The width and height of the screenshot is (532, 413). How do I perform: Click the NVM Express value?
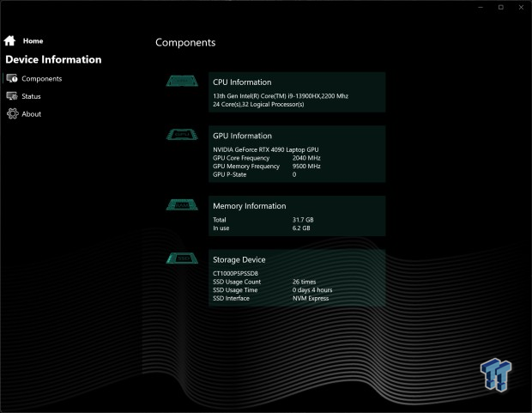(x=311, y=298)
